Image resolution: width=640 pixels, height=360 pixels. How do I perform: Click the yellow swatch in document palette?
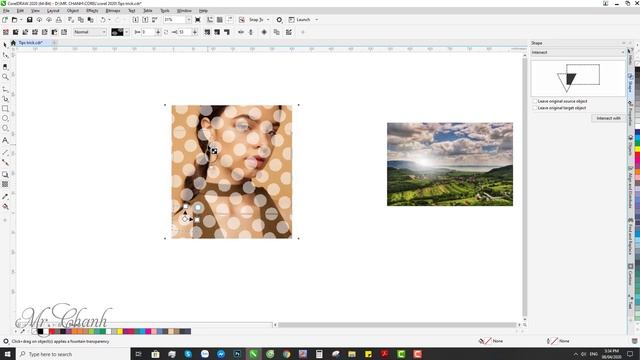(x=120, y=331)
